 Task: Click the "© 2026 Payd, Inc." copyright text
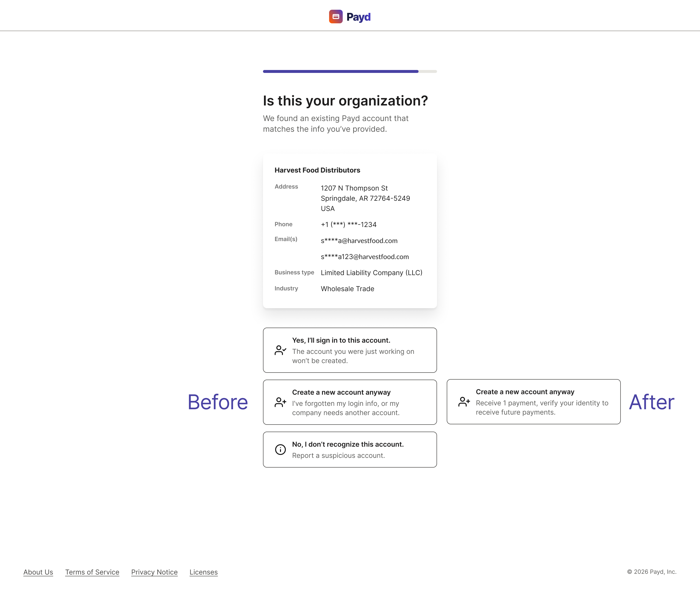pos(652,572)
